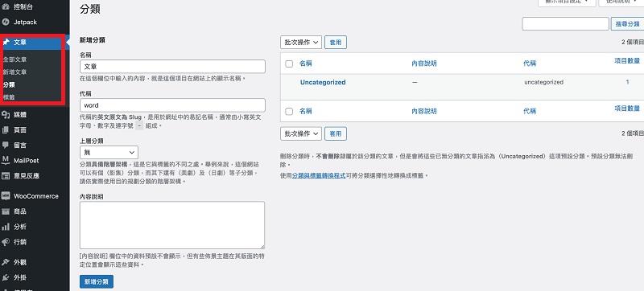Sort by 代稱 in the table footer

coord(530,111)
